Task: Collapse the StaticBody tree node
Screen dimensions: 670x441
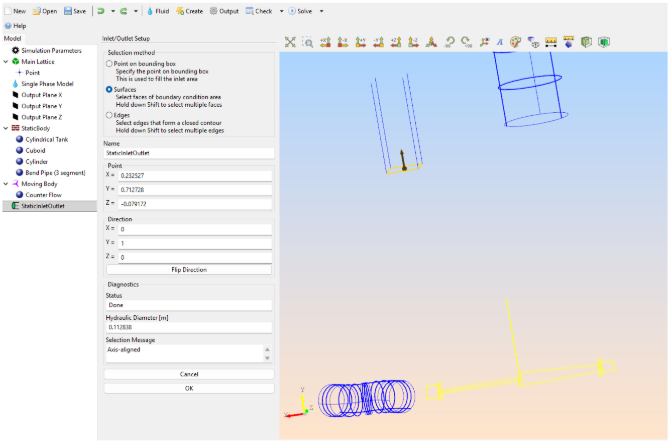Action: click(x=5, y=128)
